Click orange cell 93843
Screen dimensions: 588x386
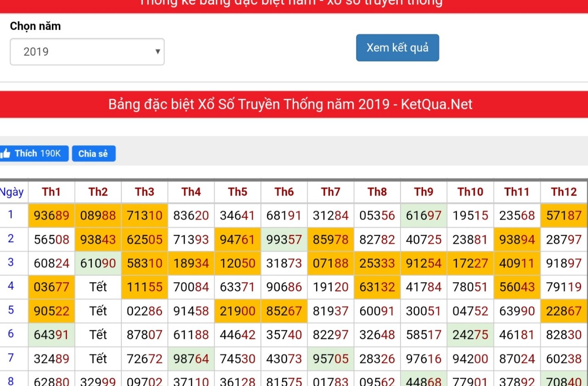(98, 239)
